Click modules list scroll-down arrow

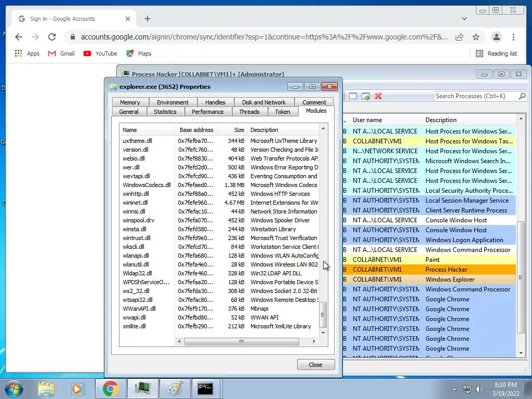coord(323,333)
